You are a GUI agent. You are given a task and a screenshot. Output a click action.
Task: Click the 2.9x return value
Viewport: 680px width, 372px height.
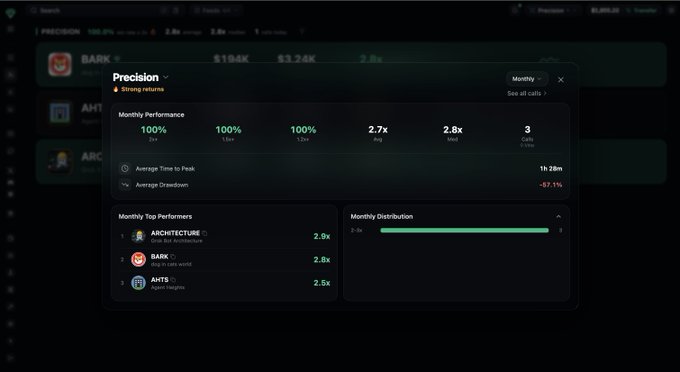coord(322,236)
